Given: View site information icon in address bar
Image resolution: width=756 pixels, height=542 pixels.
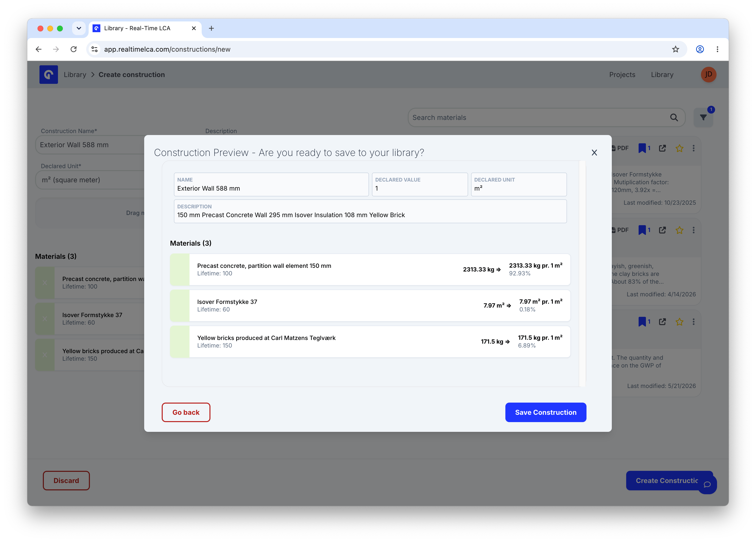Looking at the screenshot, I should tap(95, 49).
